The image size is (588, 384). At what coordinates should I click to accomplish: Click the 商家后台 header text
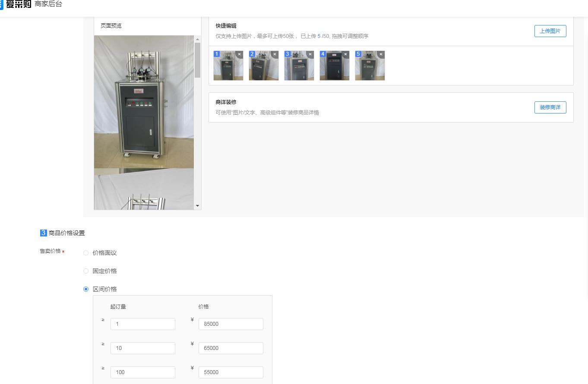tap(48, 4)
